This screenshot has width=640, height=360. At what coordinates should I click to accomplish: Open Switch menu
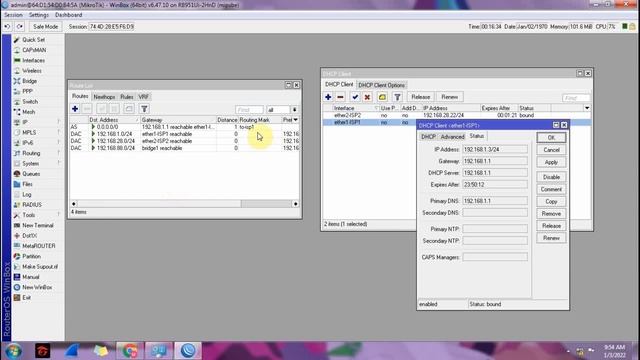[x=30, y=102]
